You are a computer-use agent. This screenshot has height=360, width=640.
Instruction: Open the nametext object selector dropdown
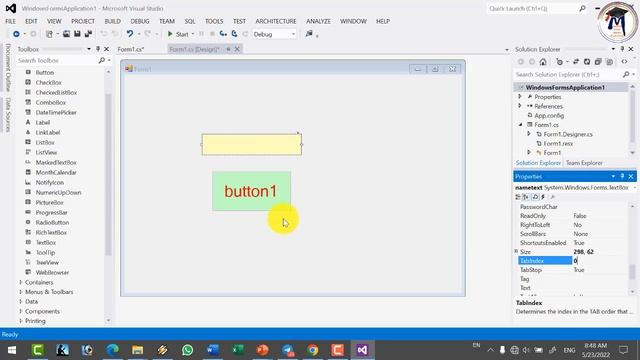[x=634, y=187]
